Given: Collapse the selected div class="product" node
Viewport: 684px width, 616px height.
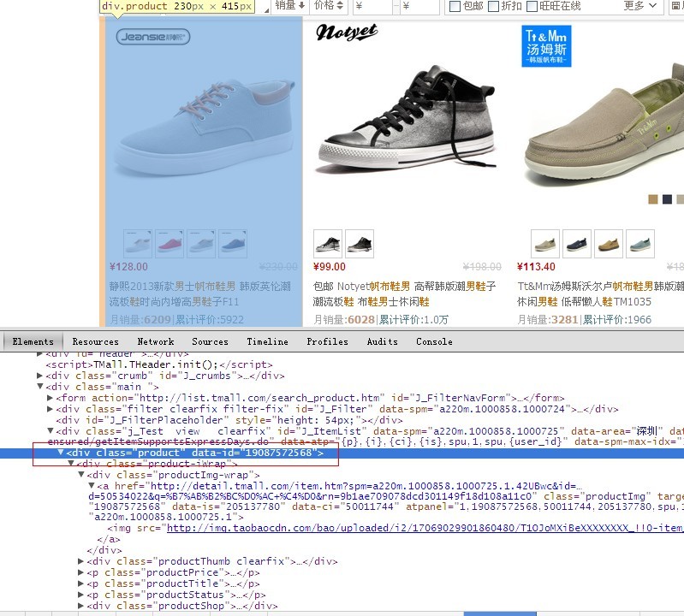Looking at the screenshot, I should point(61,453).
